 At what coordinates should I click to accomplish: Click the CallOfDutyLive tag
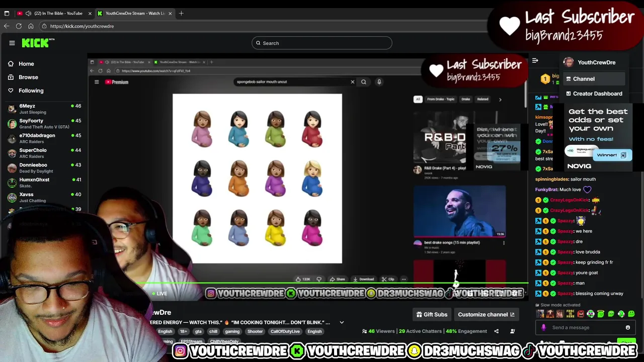click(x=285, y=332)
